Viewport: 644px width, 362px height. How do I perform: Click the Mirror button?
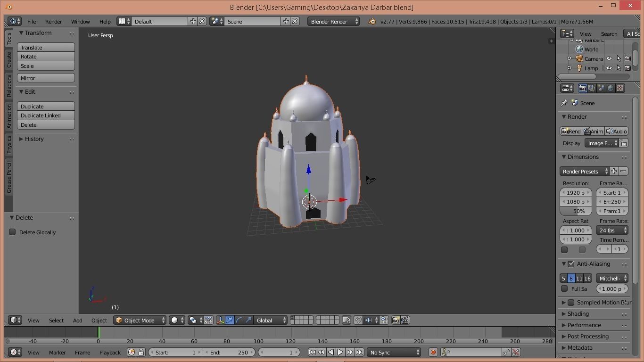46,78
